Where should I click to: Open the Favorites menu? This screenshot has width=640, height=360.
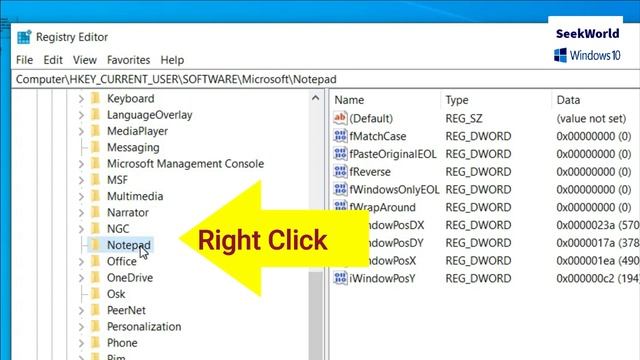coord(129,60)
